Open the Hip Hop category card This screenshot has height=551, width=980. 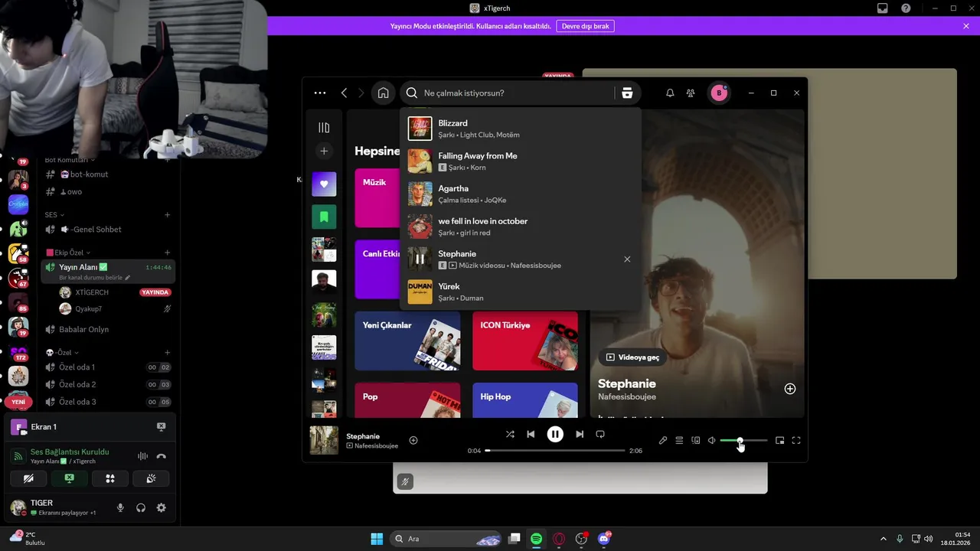click(525, 400)
